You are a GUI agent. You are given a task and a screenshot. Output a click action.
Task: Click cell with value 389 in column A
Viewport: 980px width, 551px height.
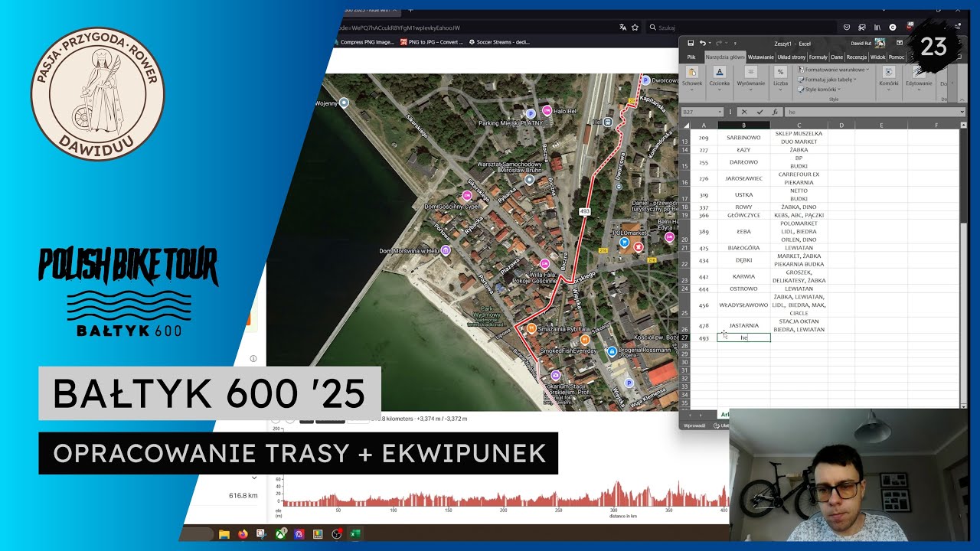[x=704, y=231]
